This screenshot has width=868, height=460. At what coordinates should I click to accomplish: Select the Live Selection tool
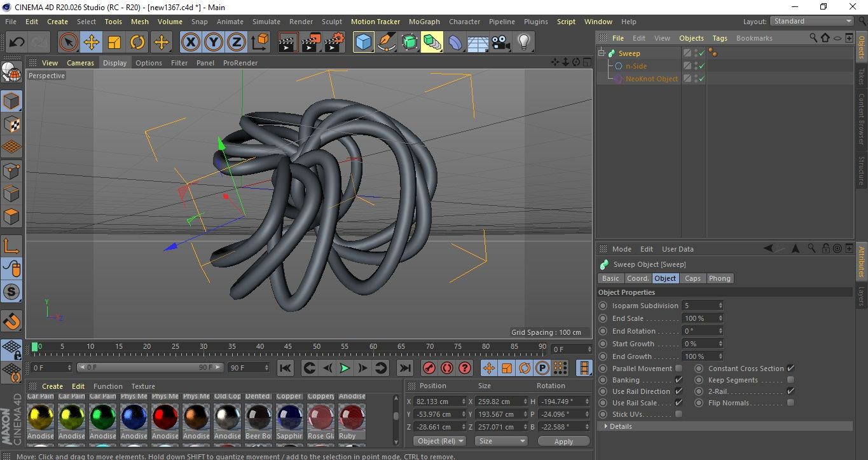tap(69, 43)
